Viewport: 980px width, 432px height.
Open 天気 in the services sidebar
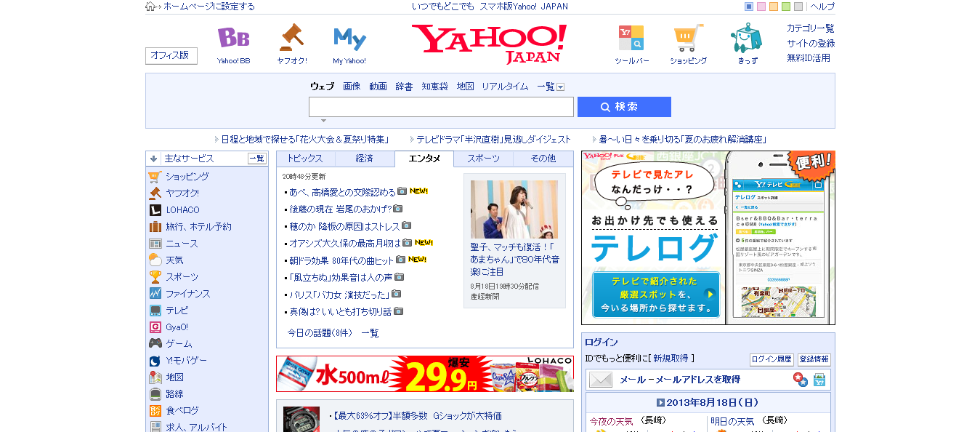pyautogui.click(x=174, y=260)
